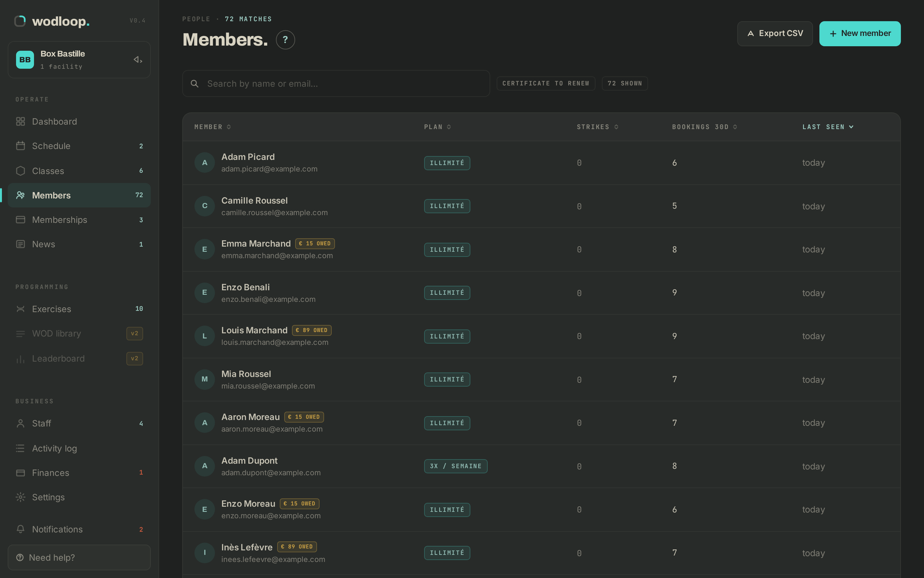Click the Staff person icon
Screen dimensions: 924x578
coord(21,423)
